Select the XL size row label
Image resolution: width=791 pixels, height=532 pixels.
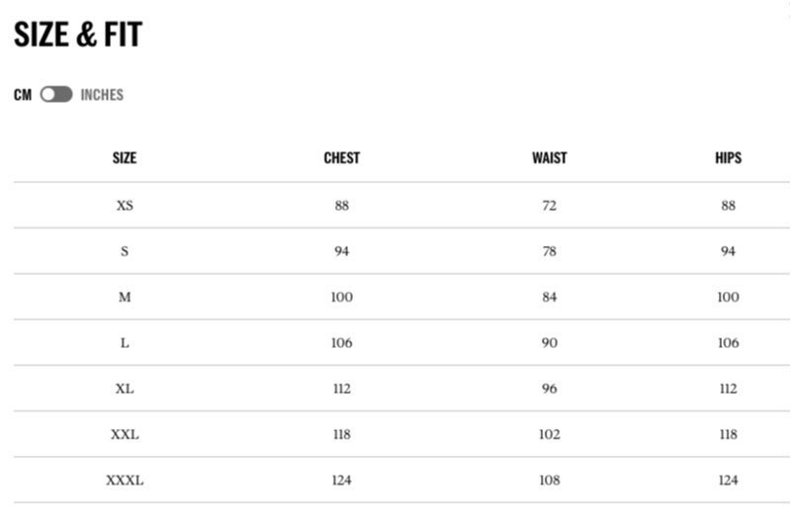pyautogui.click(x=125, y=389)
